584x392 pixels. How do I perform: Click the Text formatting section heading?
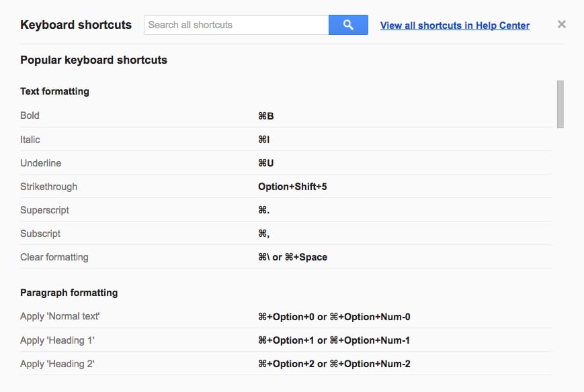[54, 91]
